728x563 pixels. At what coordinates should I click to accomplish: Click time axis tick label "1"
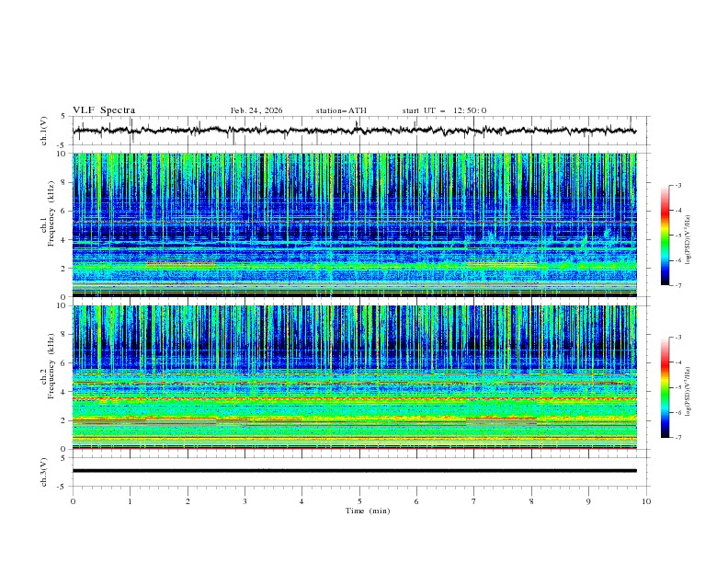coord(130,501)
